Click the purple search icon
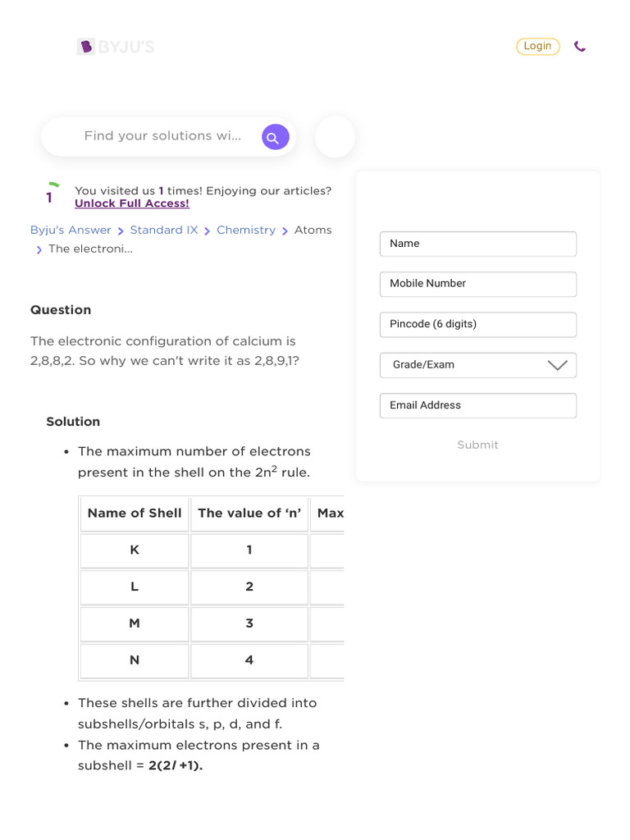The width and height of the screenshot is (630, 840). tap(275, 137)
